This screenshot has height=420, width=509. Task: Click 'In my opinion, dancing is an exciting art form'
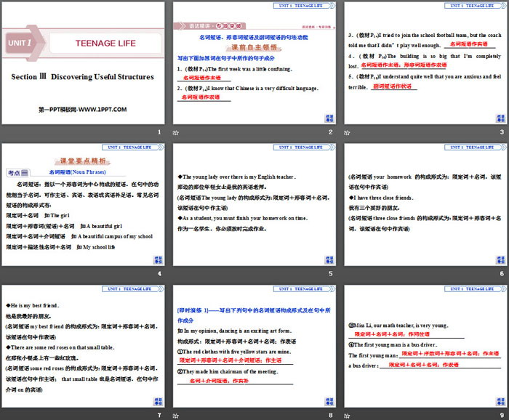click(238, 331)
